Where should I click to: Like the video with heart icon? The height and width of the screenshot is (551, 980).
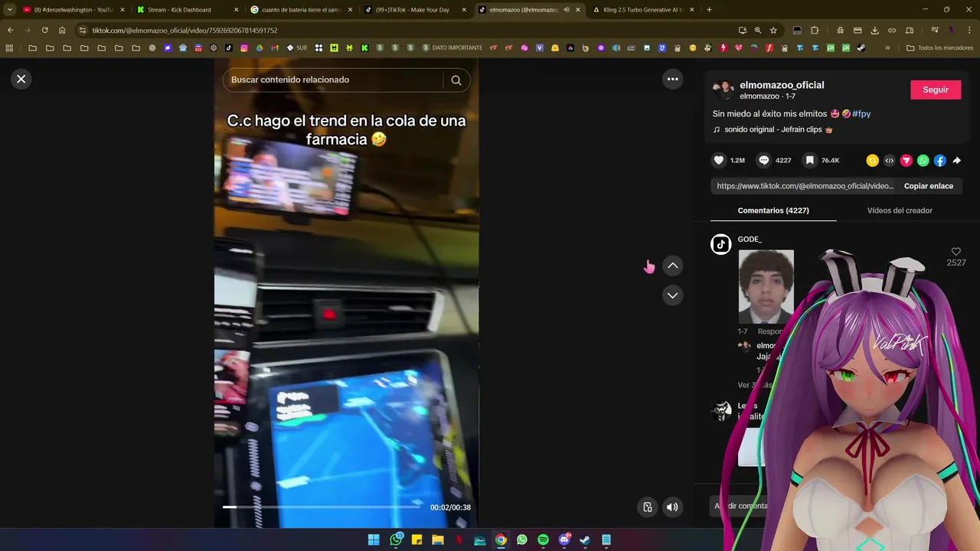point(718,160)
